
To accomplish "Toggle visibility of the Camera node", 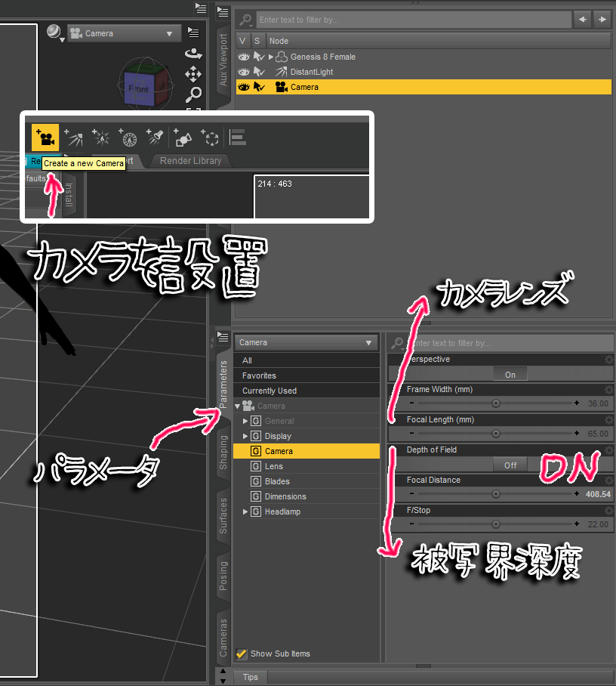I will (244, 87).
